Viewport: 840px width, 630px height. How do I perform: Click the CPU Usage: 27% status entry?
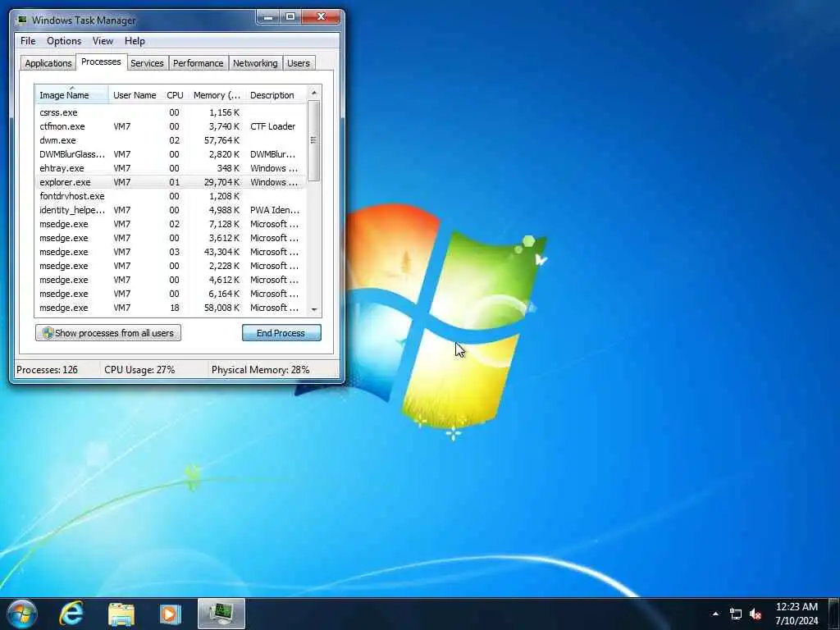click(x=139, y=370)
